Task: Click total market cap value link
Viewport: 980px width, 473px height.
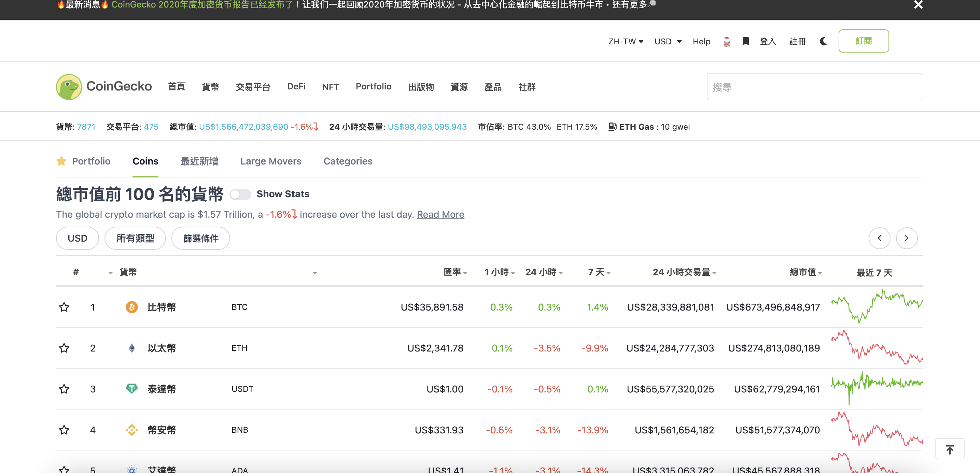Action: tap(243, 127)
